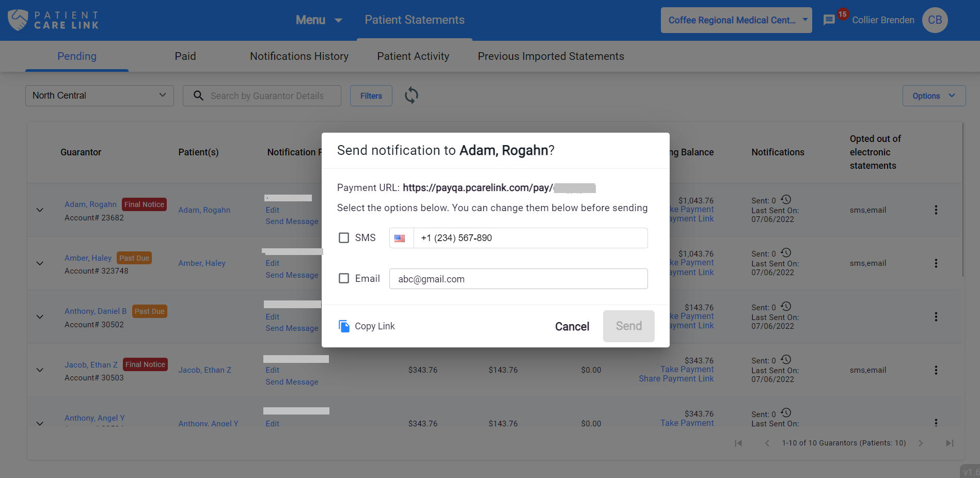
Task: View notification history for Amber, Haley row
Action: point(786,252)
